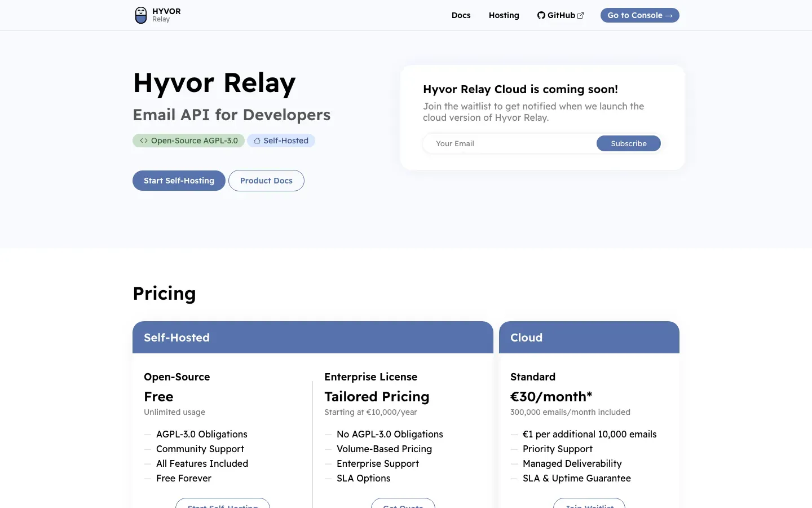
Task: Click the Enterprise Support list item
Action: pyautogui.click(x=378, y=463)
